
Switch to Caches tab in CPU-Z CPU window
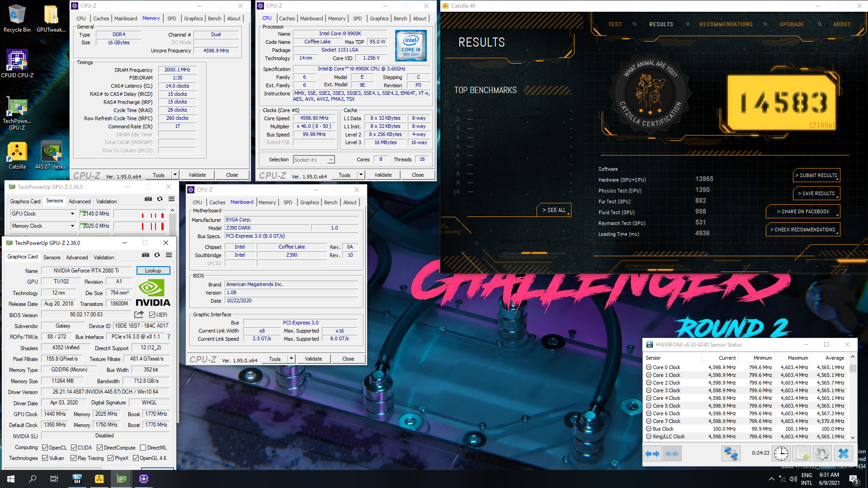[287, 19]
